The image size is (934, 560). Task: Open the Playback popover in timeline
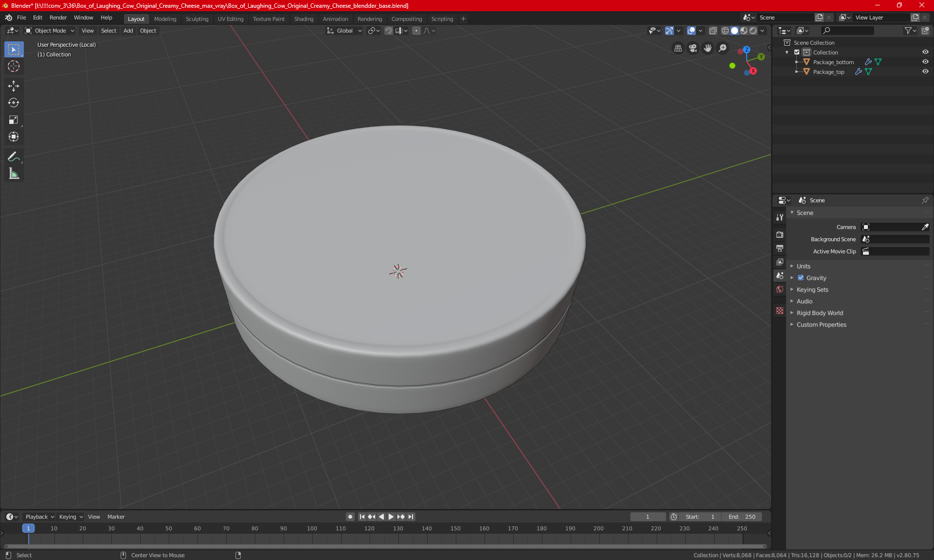39,517
